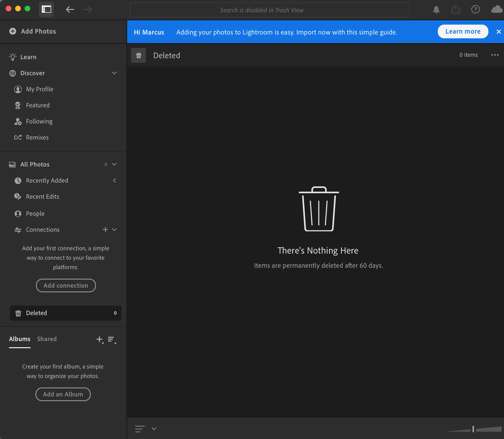Select the Albums tab
Image resolution: width=504 pixels, height=439 pixels.
pyautogui.click(x=20, y=339)
